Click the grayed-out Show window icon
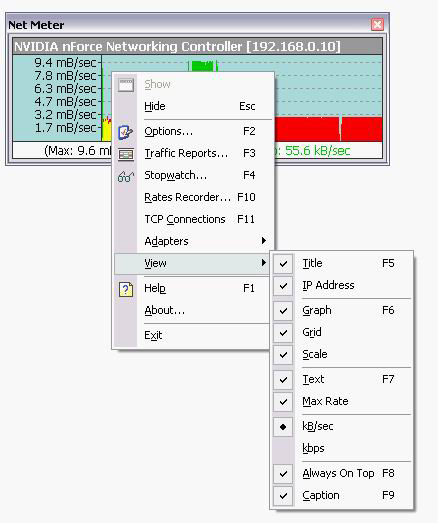The image size is (438, 523). click(126, 85)
